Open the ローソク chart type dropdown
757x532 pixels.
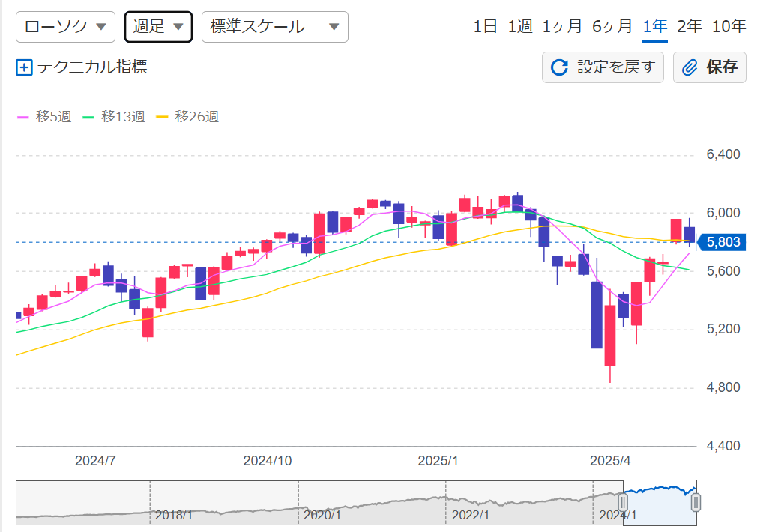[65, 26]
